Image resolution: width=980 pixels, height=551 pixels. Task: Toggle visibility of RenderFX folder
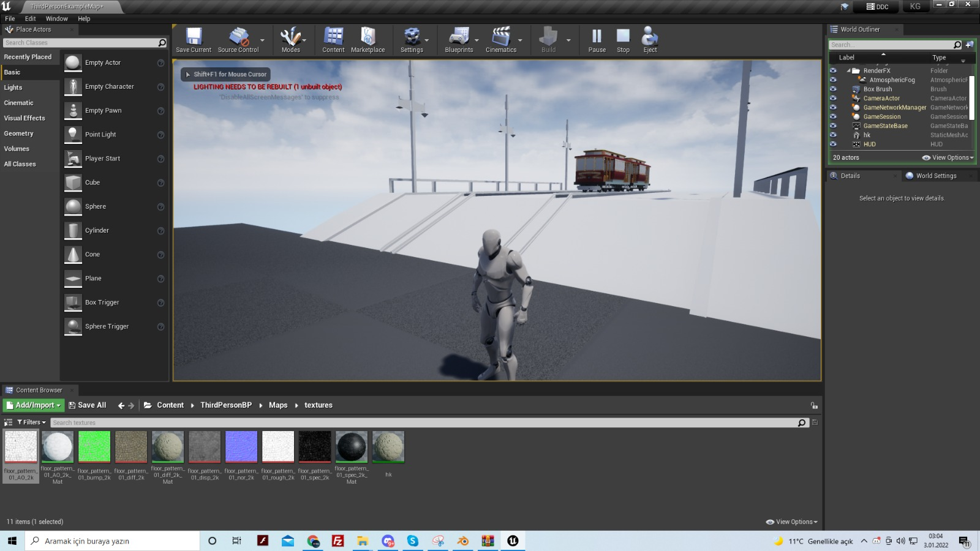tap(833, 70)
